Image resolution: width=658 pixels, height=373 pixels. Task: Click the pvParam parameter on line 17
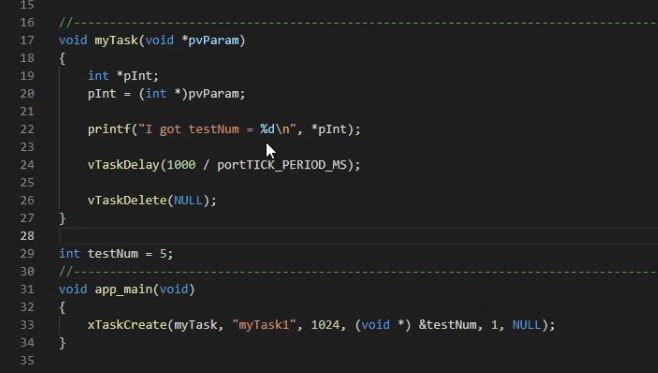pos(213,40)
